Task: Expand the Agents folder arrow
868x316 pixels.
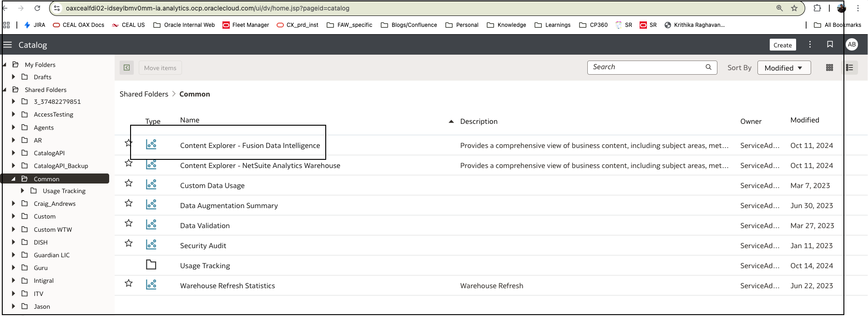Action: (x=13, y=127)
